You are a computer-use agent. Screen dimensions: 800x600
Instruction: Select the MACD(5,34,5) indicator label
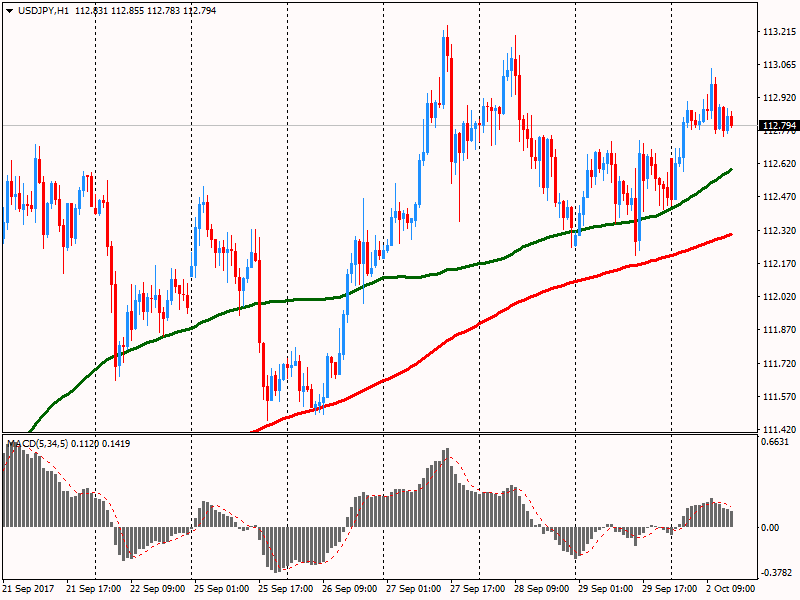coord(37,444)
